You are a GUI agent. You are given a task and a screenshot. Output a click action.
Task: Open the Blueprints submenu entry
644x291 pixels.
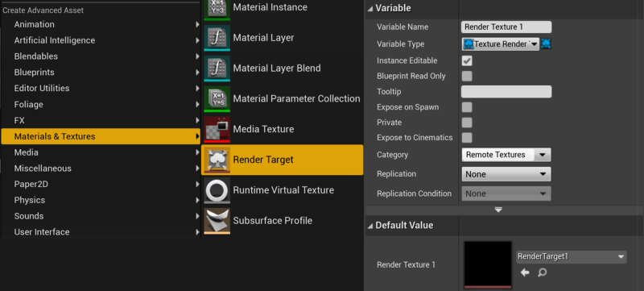pyautogui.click(x=101, y=73)
